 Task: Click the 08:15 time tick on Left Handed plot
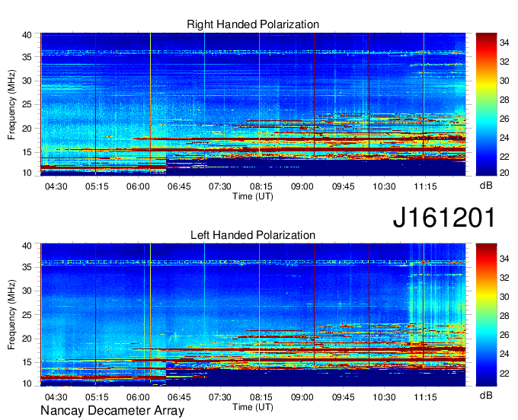[x=261, y=397]
